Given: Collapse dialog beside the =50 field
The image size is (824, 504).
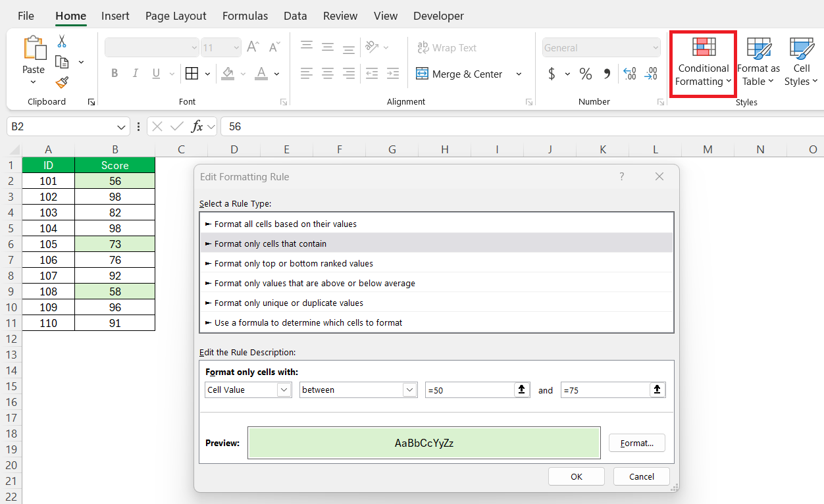Looking at the screenshot, I should click(x=521, y=390).
